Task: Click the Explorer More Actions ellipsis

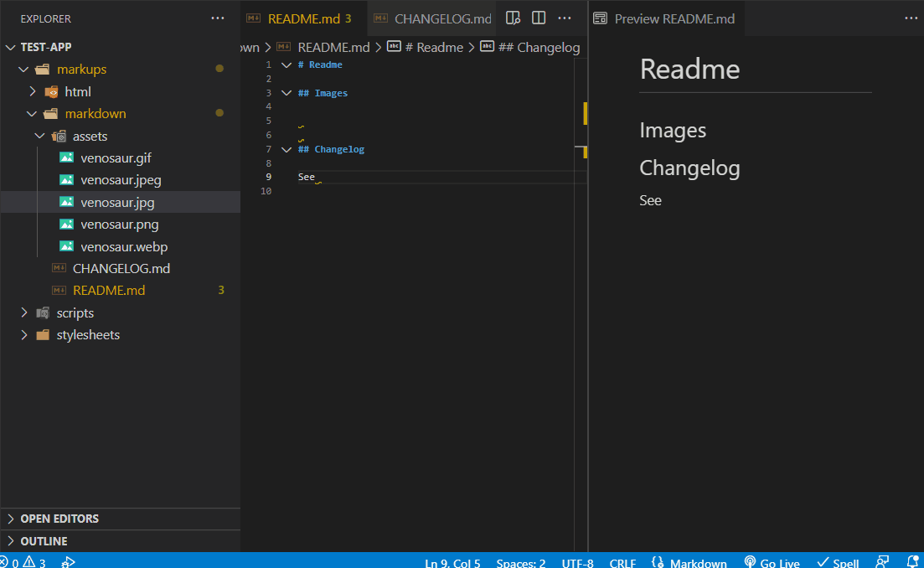Action: [218, 18]
